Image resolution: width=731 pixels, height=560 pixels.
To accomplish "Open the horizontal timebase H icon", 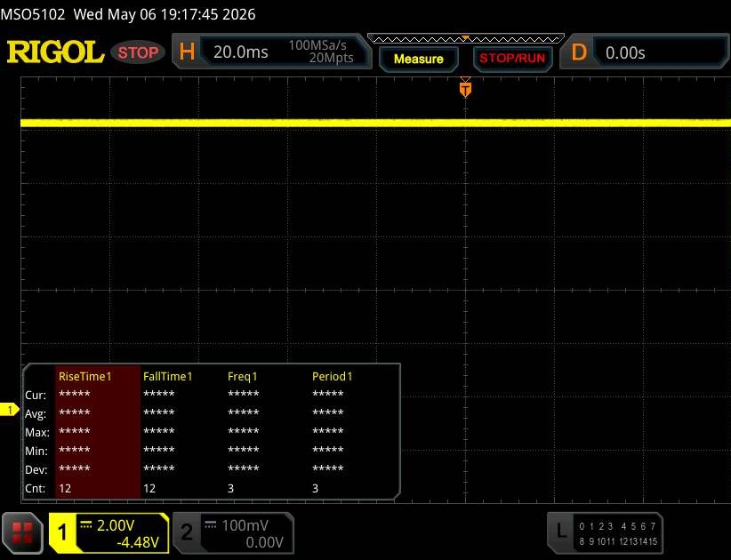I will (187, 52).
